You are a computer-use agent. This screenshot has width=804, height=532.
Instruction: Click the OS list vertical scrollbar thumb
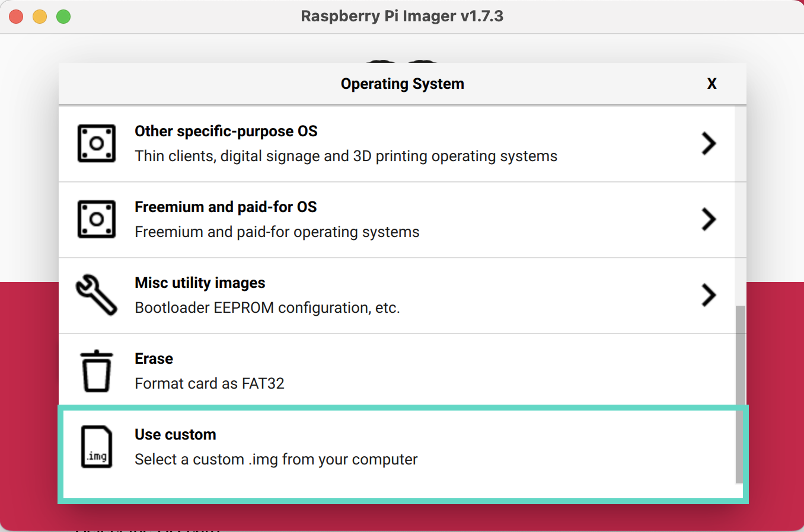click(x=740, y=395)
